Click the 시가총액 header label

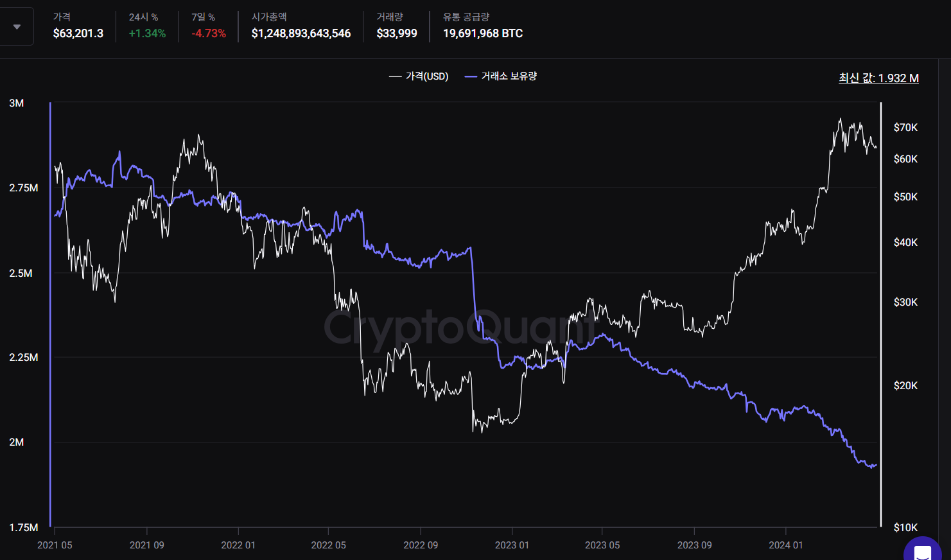(x=269, y=17)
